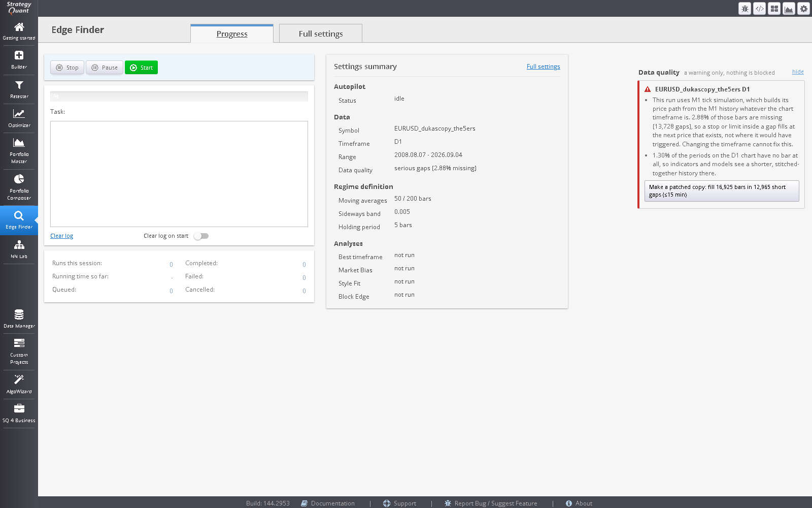Click the code editor icon in top bar
This screenshot has height=508, width=812.
759,9
